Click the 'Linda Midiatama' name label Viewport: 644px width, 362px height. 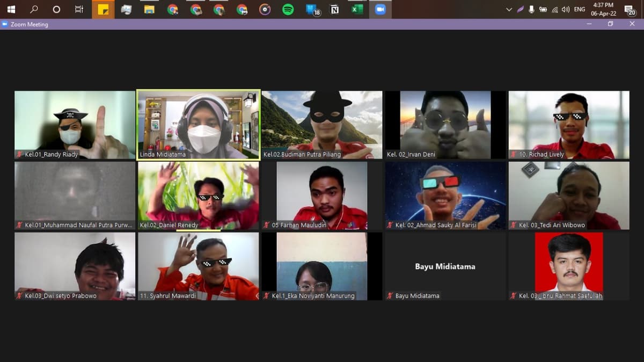click(163, 155)
